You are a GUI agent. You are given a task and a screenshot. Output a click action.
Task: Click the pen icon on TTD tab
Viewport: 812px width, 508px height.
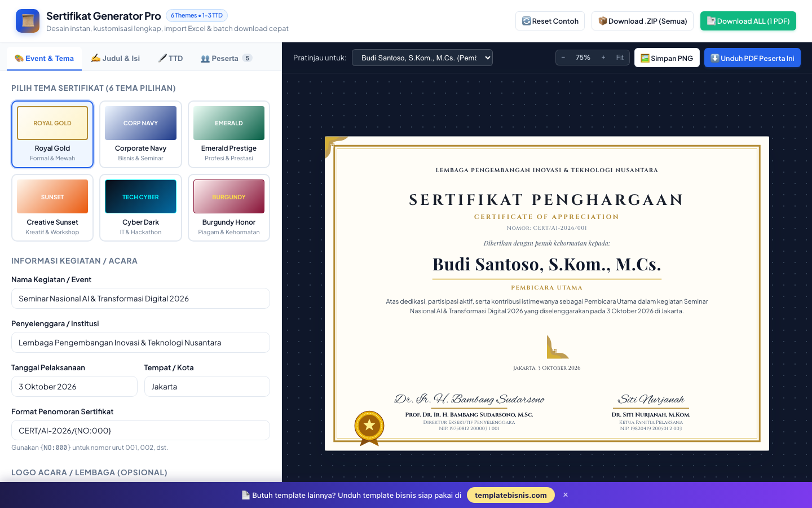click(162, 58)
